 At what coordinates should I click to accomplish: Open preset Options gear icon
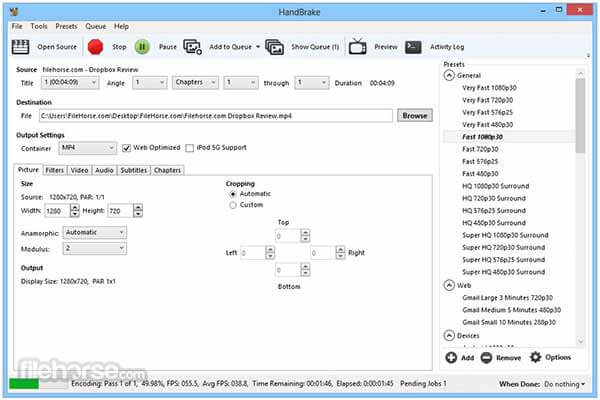point(535,357)
